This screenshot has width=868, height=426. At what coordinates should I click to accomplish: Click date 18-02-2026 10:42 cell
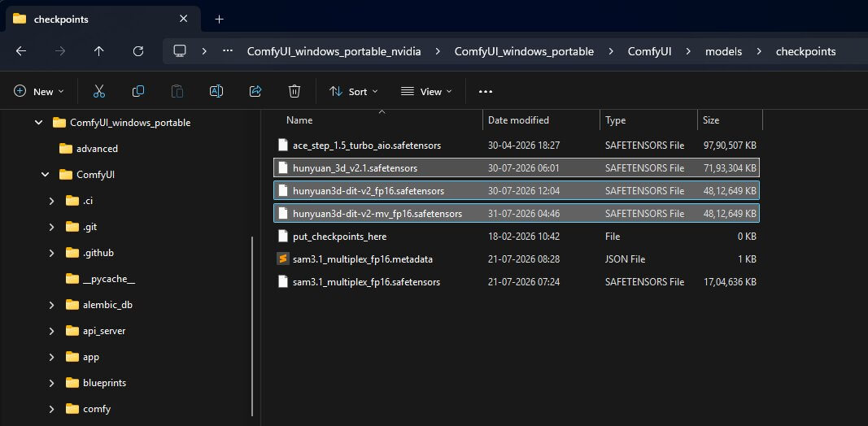click(524, 237)
